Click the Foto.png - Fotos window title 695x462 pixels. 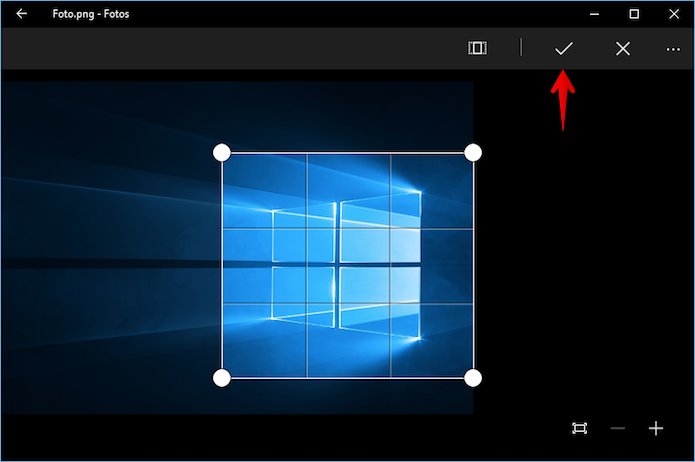(91, 14)
